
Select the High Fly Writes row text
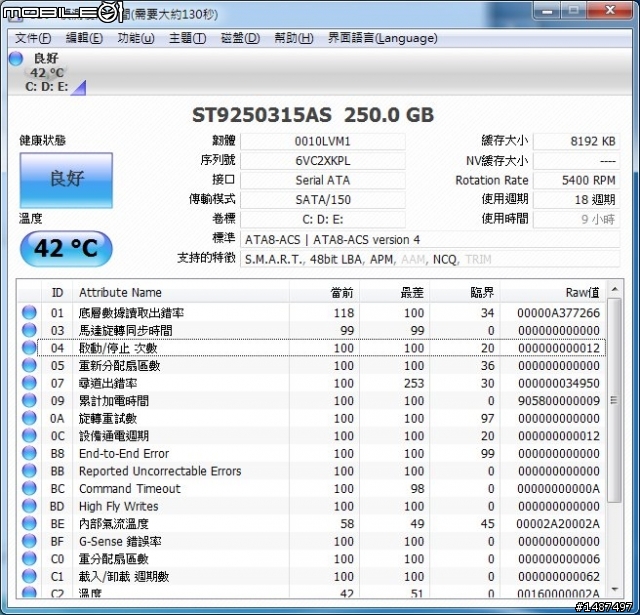tap(119, 506)
